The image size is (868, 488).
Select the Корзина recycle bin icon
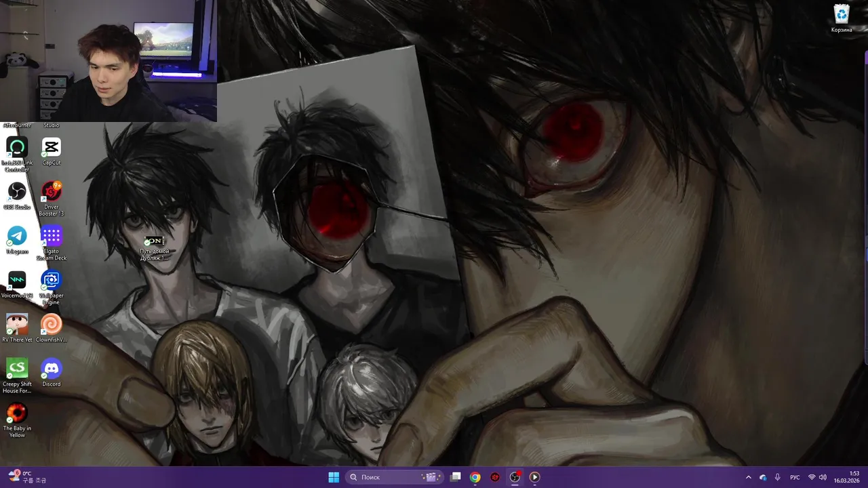[842, 18]
